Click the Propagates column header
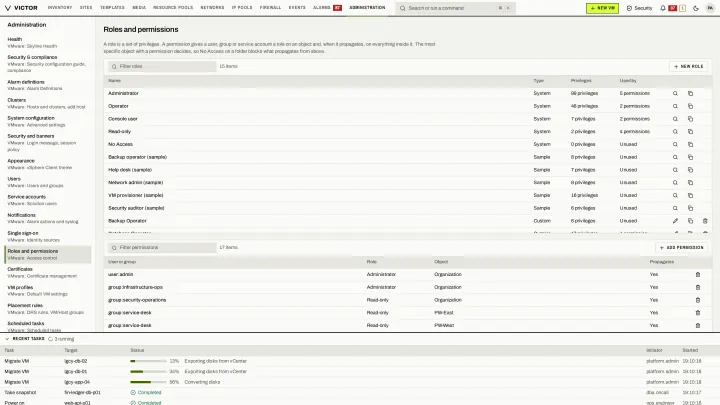 coord(661,262)
